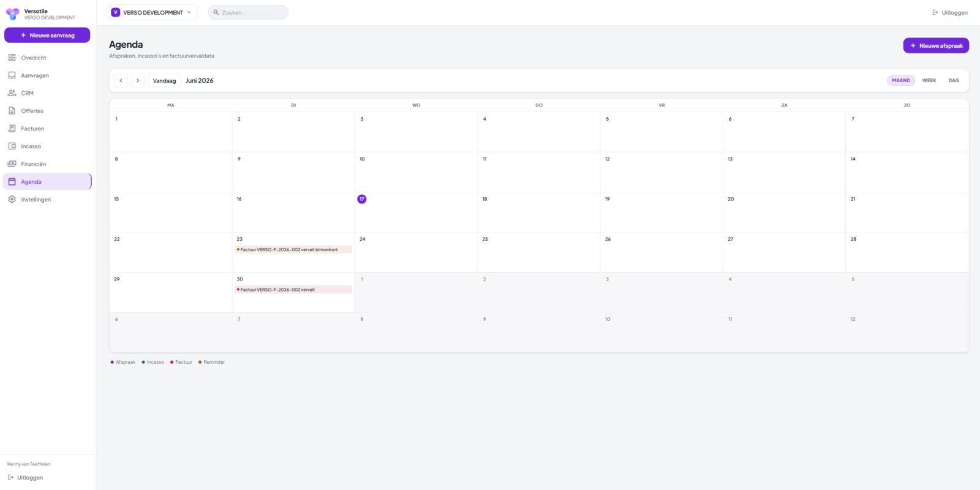Click the Instellingen gear icon
This screenshot has width=980, height=490.
point(12,200)
